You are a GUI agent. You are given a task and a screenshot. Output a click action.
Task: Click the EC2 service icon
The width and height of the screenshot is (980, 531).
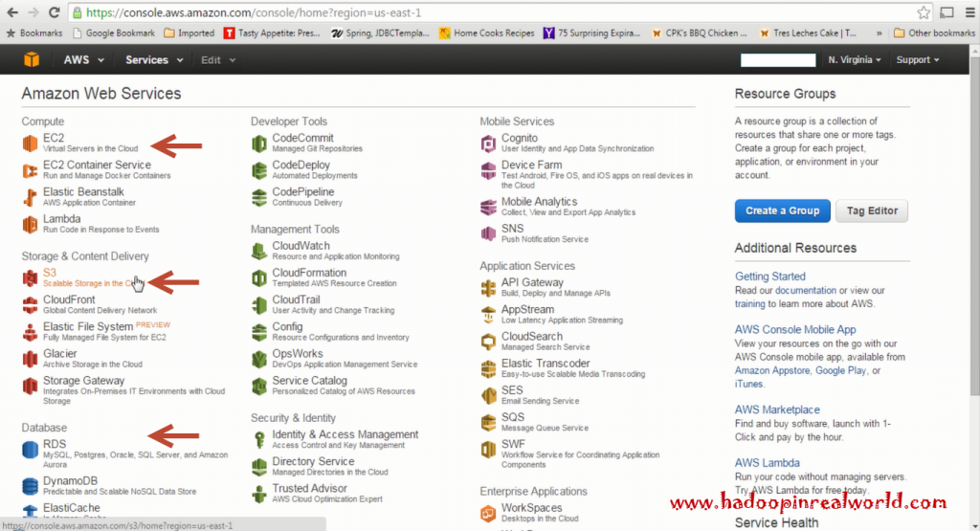coord(31,144)
